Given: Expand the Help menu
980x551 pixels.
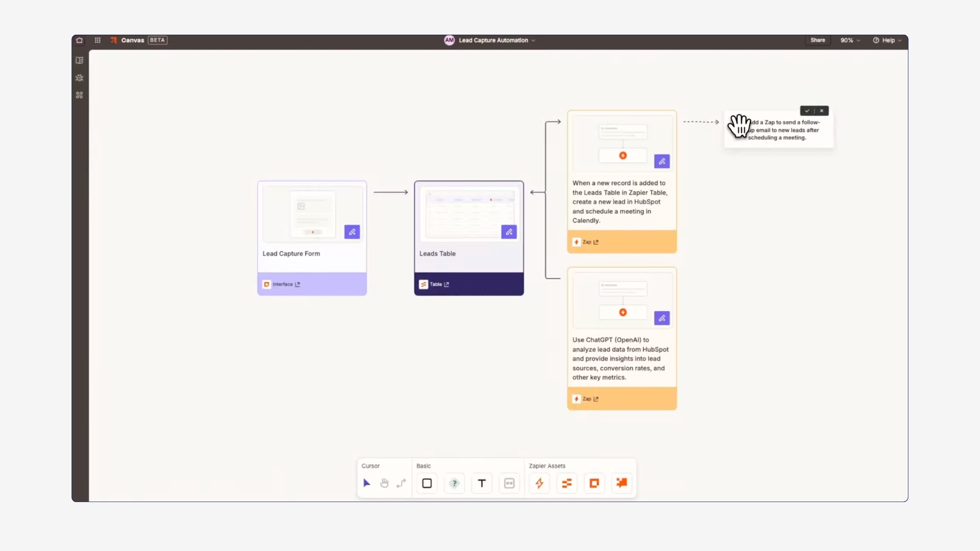Looking at the screenshot, I should click(x=887, y=40).
